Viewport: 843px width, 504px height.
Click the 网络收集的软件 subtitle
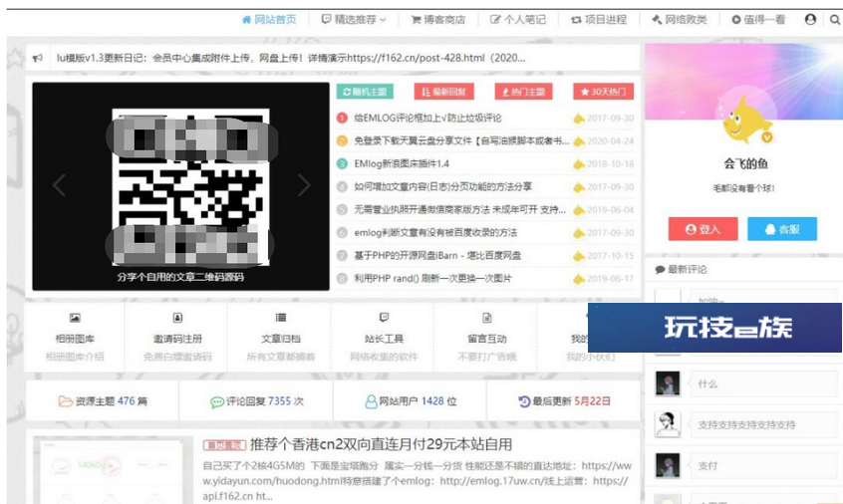[x=384, y=357]
